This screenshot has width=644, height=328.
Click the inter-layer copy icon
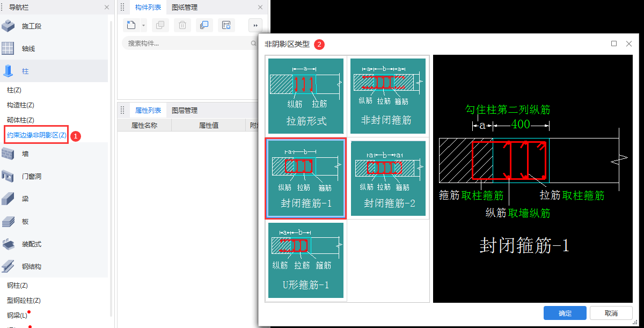[204, 25]
